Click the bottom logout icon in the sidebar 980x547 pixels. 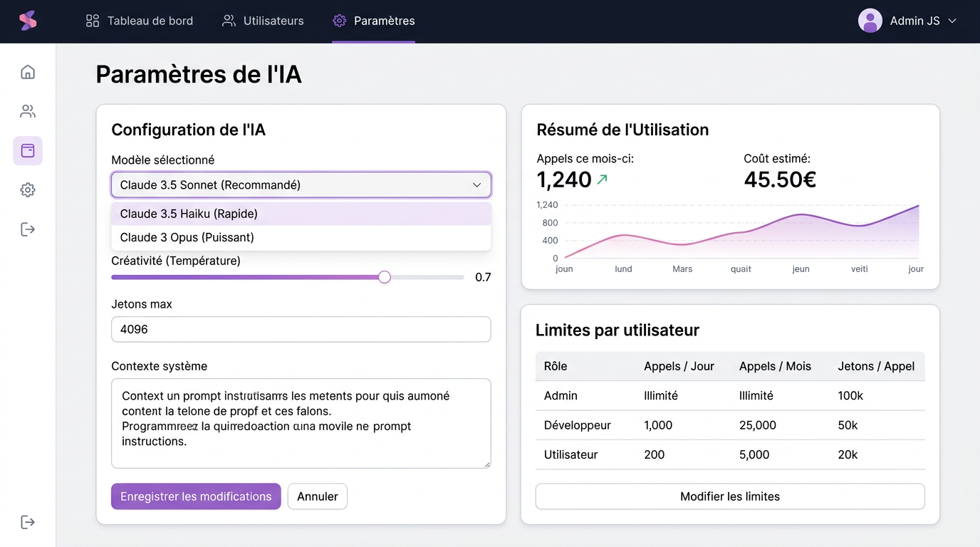pyautogui.click(x=28, y=522)
